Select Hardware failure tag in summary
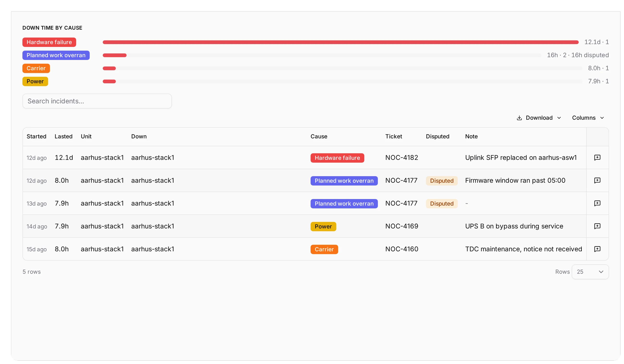Viewport: 624px width, 364px height. point(49,42)
